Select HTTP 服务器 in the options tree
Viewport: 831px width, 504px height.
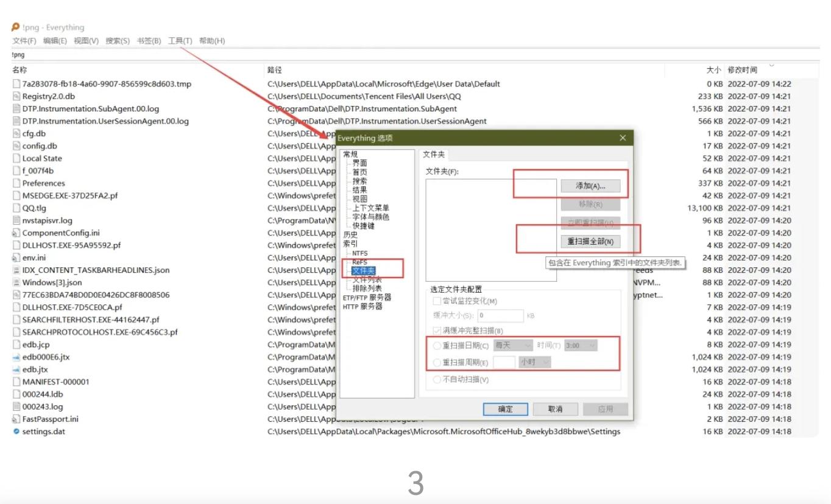pos(362,307)
